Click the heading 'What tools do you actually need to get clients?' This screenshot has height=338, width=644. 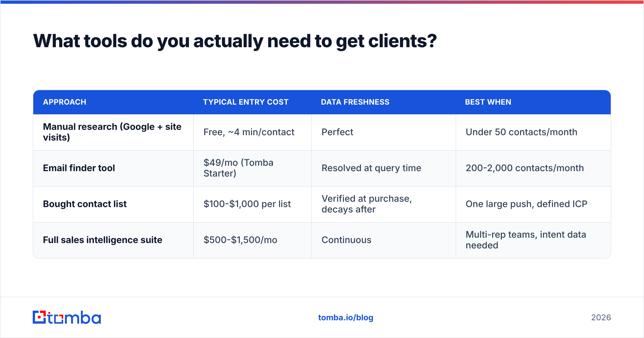pyautogui.click(x=235, y=41)
